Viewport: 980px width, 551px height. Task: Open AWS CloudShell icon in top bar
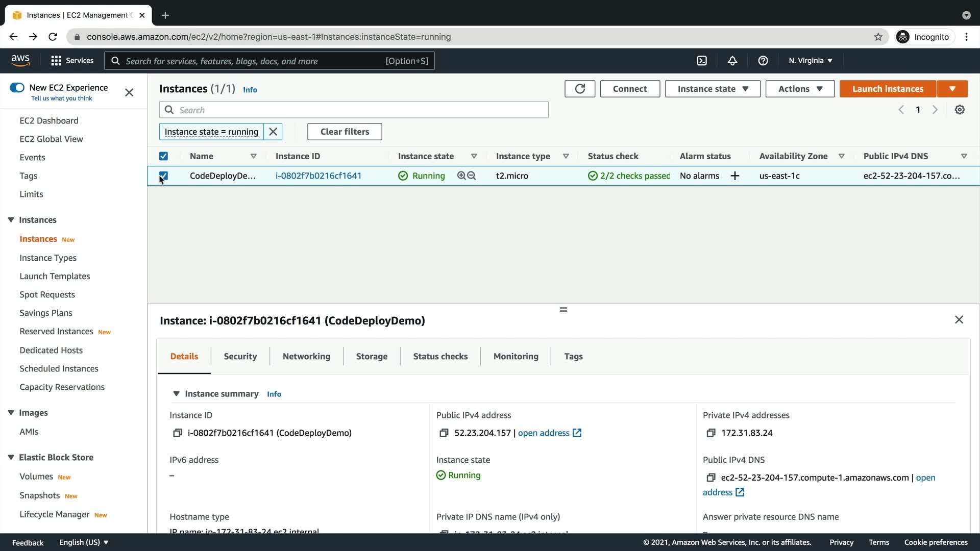702,61
